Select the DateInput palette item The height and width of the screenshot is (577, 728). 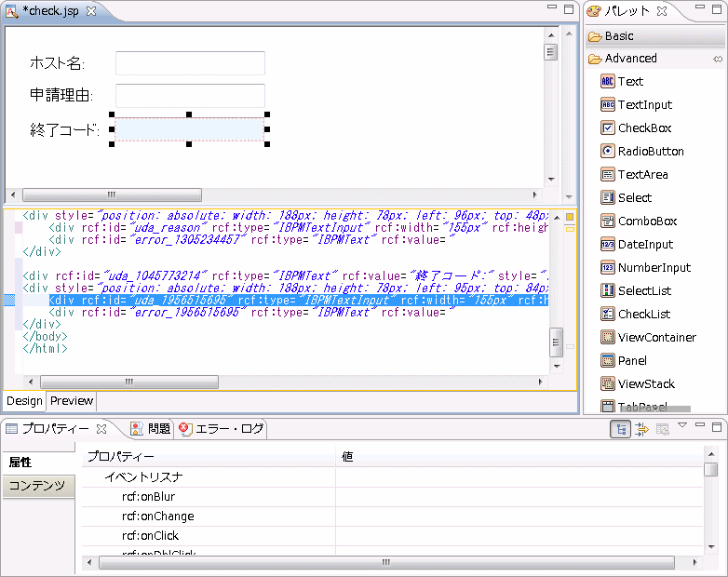click(637, 244)
